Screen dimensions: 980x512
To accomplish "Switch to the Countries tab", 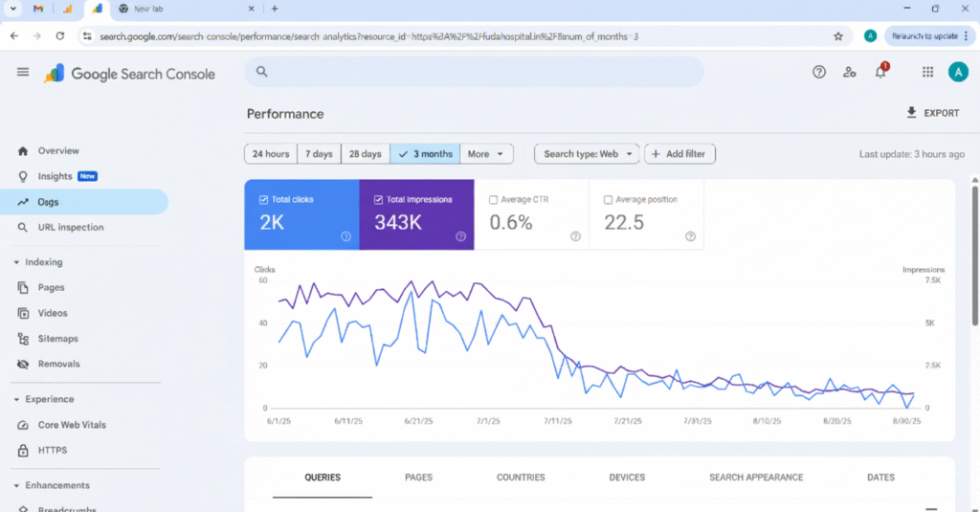I will point(521,478).
